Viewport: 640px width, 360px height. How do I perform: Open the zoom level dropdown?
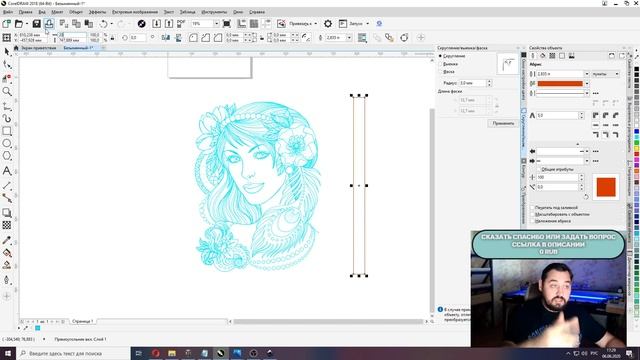[x=216, y=24]
